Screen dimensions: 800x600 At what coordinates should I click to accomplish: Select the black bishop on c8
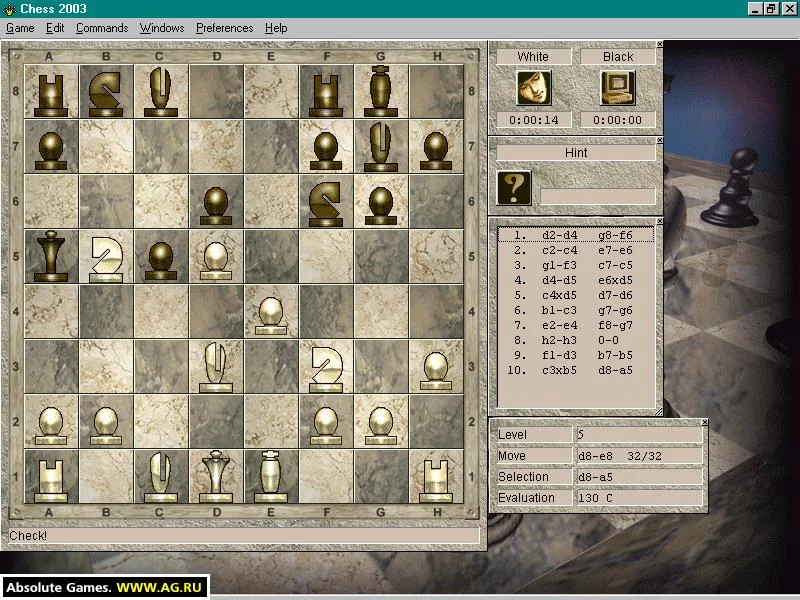tap(161, 92)
